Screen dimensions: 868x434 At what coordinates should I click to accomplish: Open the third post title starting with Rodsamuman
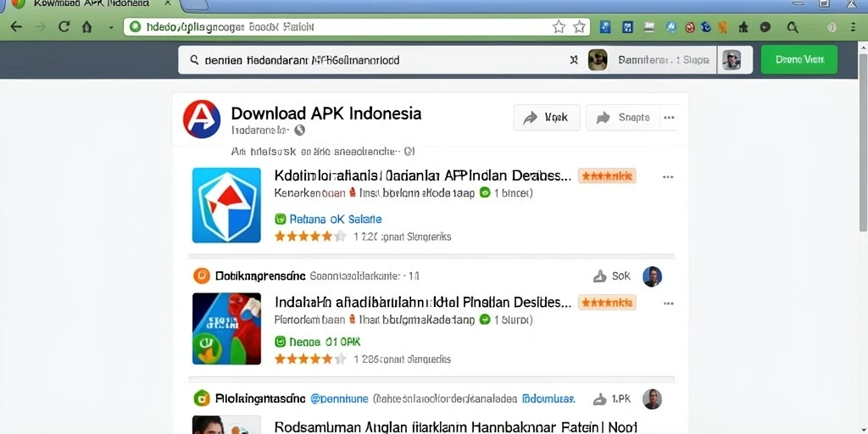tap(455, 427)
